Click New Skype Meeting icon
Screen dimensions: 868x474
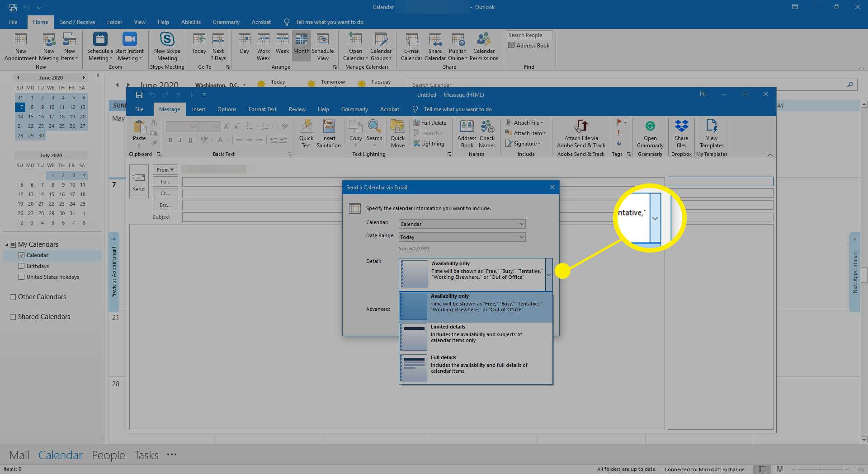[x=167, y=47]
